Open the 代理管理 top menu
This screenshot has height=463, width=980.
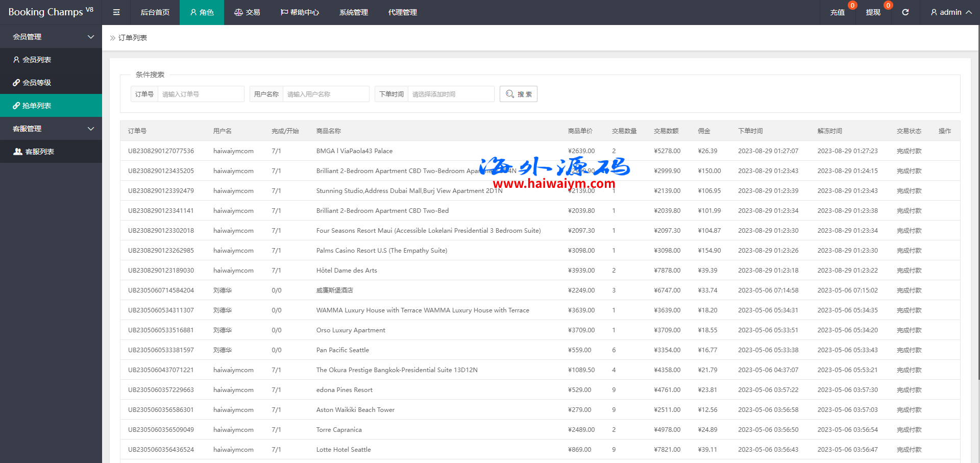(x=402, y=12)
